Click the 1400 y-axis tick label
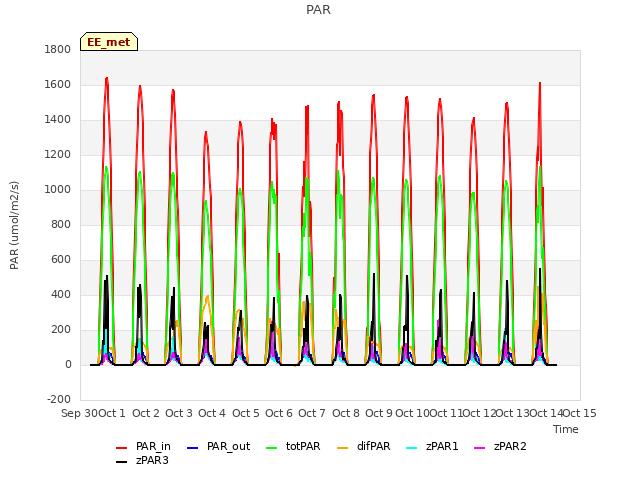This screenshot has height=480, width=640. 58,120
